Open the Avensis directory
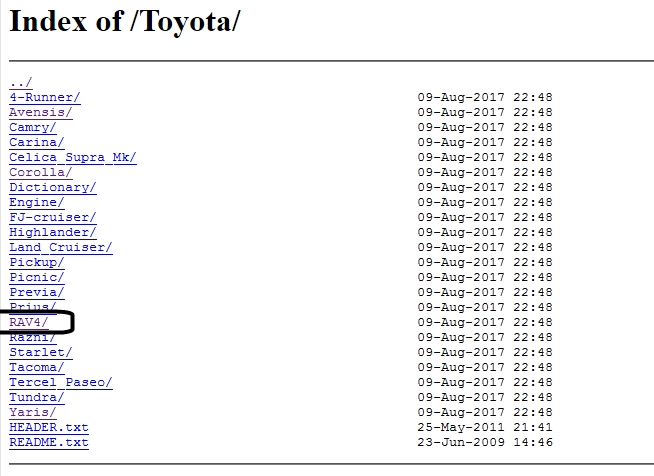The width and height of the screenshot is (654, 476). click(40, 112)
